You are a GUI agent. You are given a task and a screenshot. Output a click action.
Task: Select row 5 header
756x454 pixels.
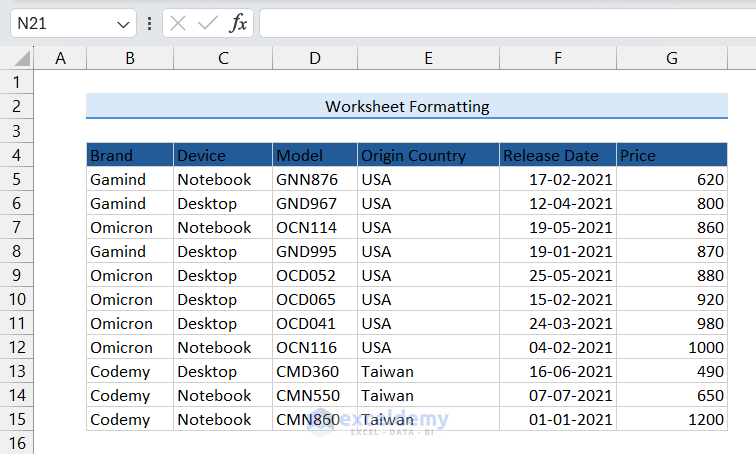click(16, 179)
